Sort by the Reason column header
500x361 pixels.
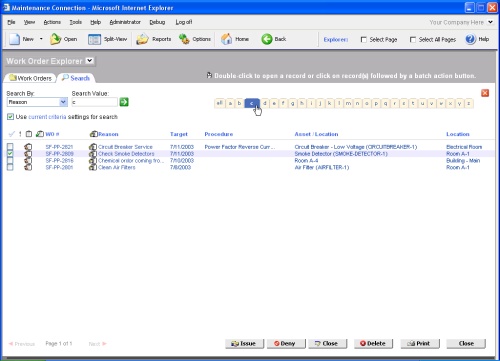(x=108, y=134)
